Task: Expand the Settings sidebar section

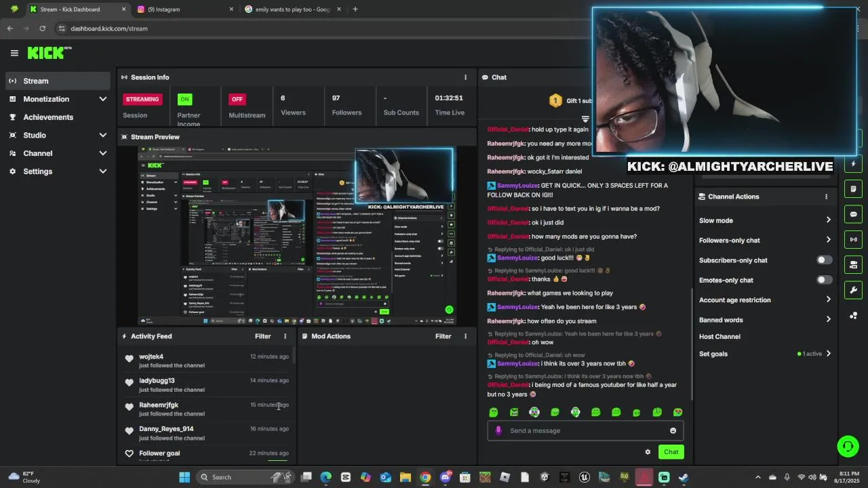Action: click(57, 171)
